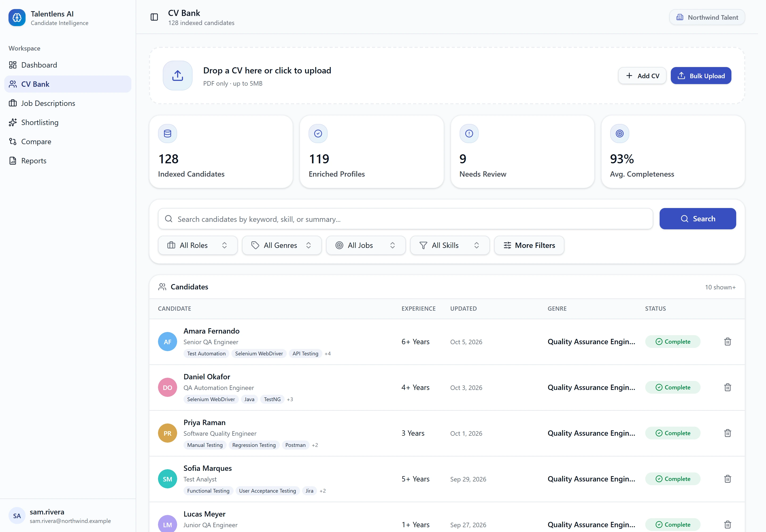This screenshot has width=766, height=532.
Task: Click the Java skill tag
Action: pos(249,399)
